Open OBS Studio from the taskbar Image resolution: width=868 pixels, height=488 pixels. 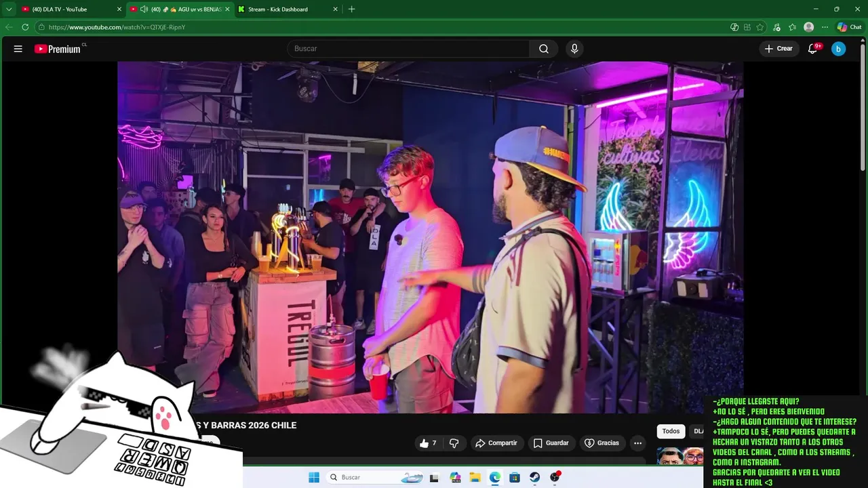[555, 477]
